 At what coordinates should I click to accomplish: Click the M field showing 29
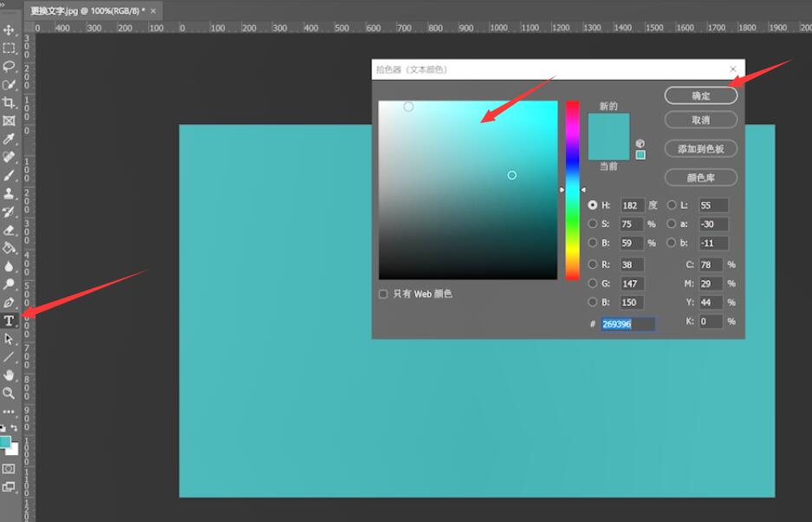point(711,284)
